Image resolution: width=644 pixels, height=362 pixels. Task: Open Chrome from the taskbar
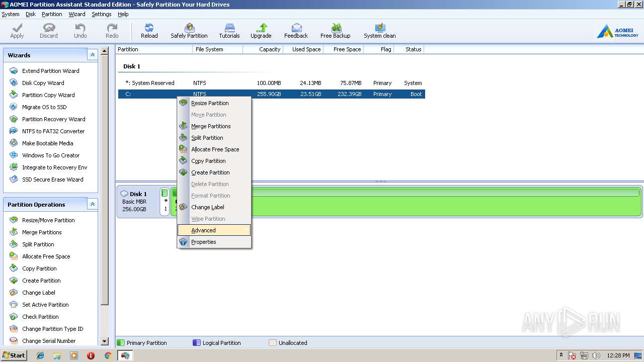pyautogui.click(x=108, y=355)
